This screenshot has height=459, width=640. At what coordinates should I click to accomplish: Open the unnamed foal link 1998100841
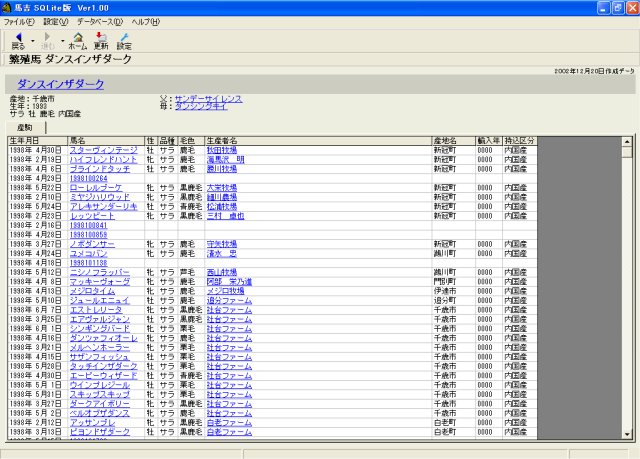click(89, 225)
